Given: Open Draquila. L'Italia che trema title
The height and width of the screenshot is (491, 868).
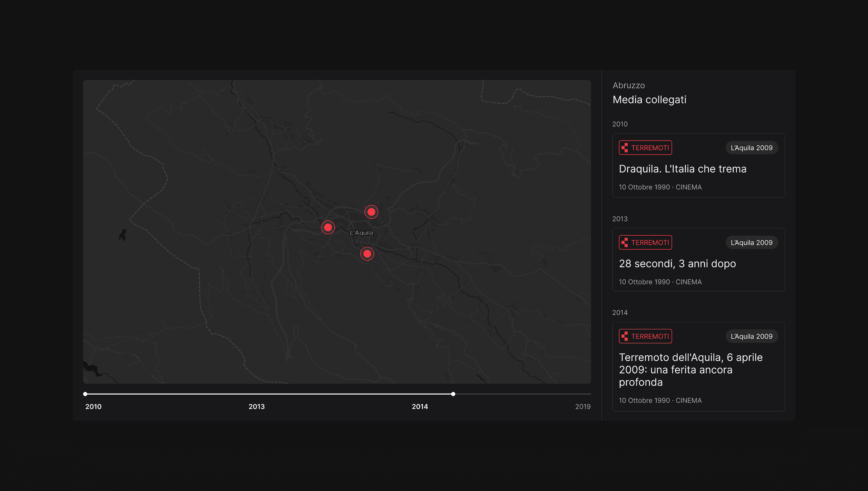Looking at the screenshot, I should (682, 169).
